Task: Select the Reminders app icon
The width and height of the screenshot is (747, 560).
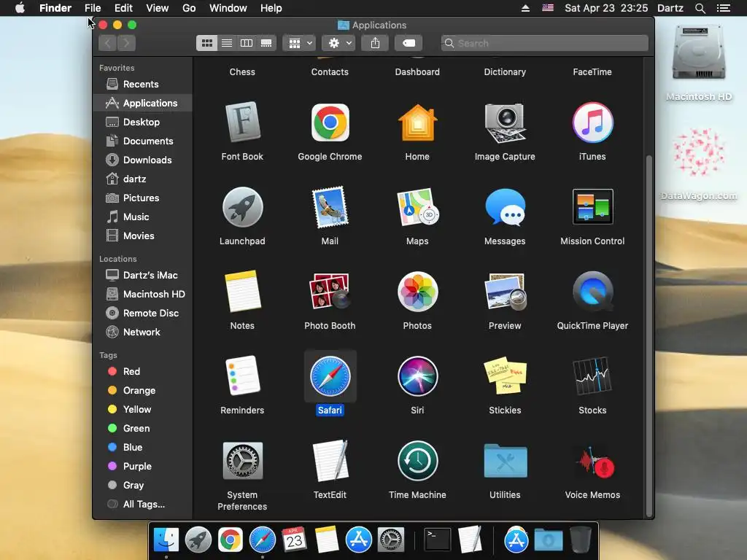Action: pyautogui.click(x=242, y=376)
